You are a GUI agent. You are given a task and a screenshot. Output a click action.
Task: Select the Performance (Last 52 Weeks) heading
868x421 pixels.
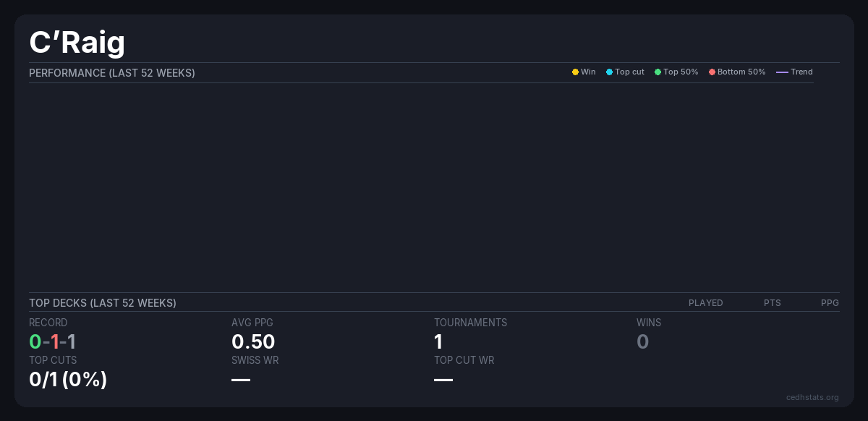click(112, 73)
